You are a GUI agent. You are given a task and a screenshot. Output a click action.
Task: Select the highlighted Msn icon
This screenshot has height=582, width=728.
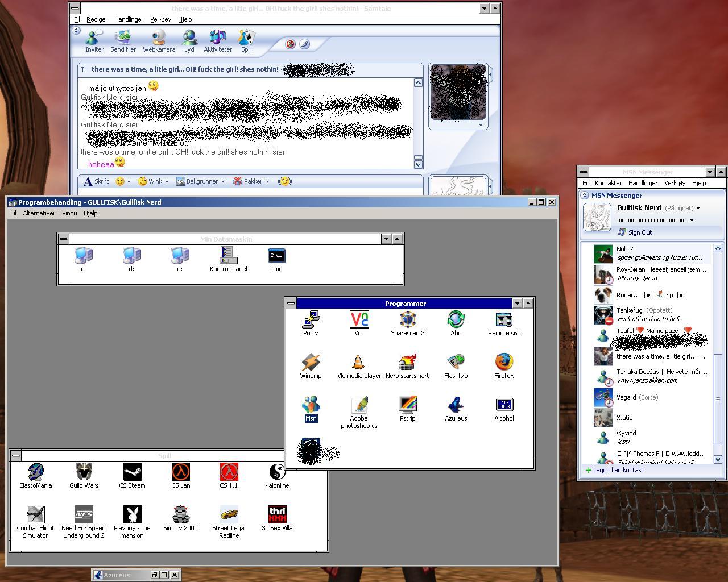pyautogui.click(x=311, y=409)
